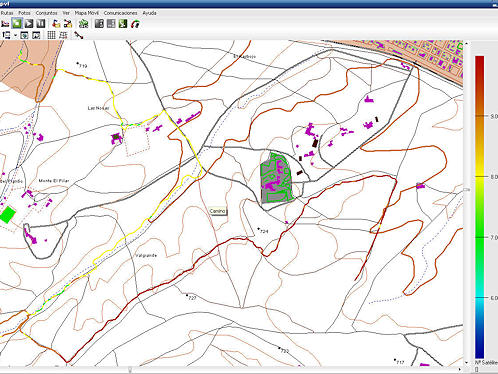
Task: Click the pause toolbar icon
Action: pos(41,23)
